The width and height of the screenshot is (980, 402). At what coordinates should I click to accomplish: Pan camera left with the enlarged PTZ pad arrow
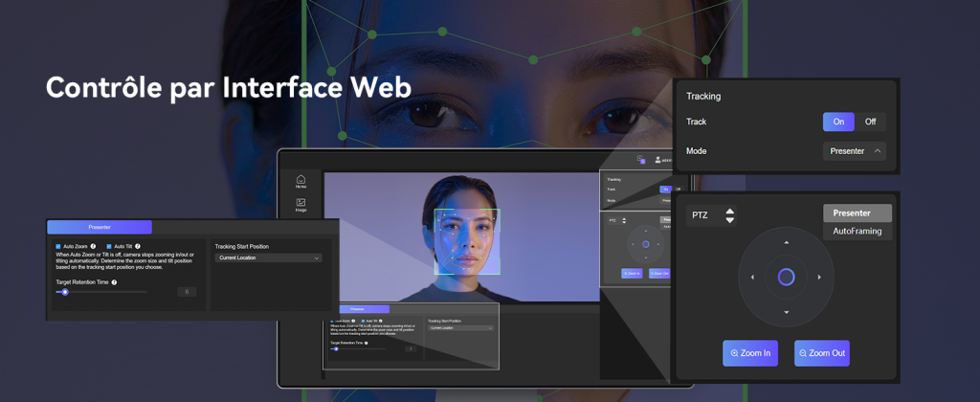752,277
